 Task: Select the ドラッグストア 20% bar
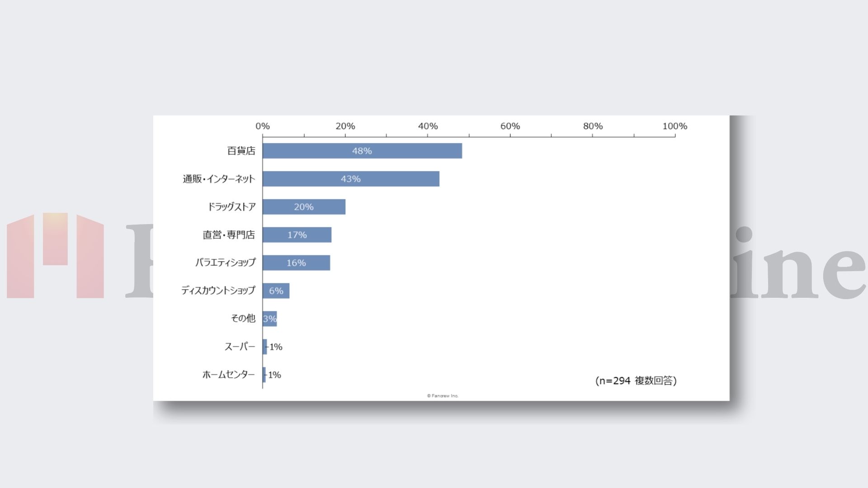click(x=304, y=207)
